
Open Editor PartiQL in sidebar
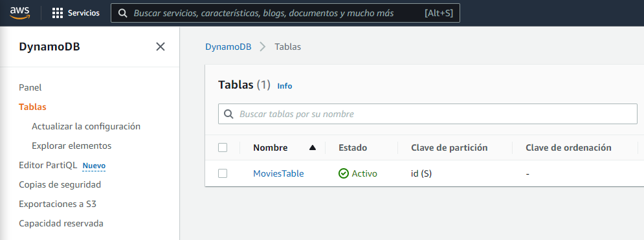tap(48, 166)
